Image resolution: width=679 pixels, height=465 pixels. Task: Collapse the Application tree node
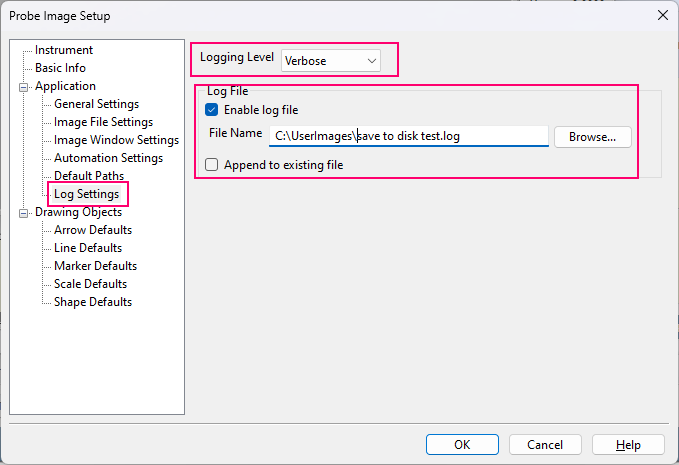[24, 87]
